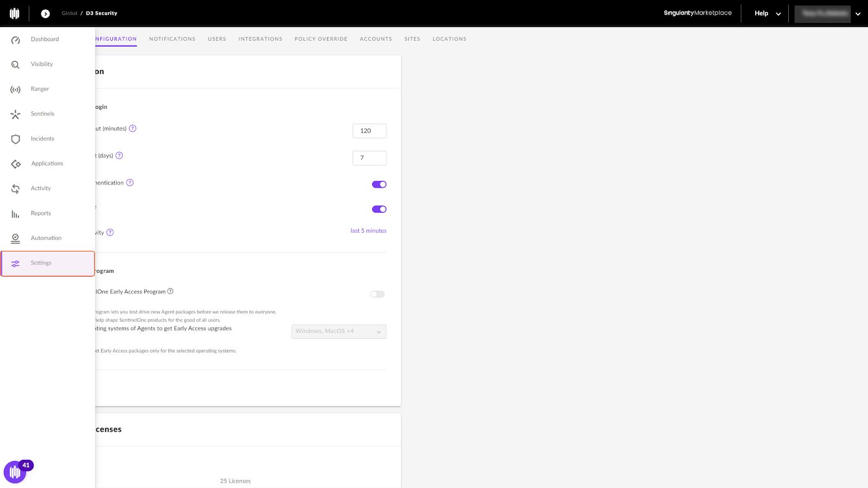Click the Singularity Marketplace link
Viewport: 868px width, 488px height.
pyautogui.click(x=697, y=13)
